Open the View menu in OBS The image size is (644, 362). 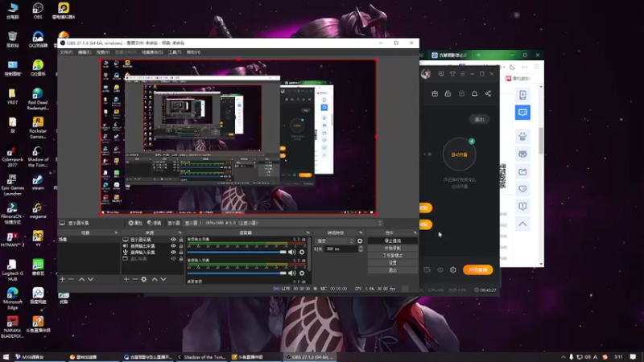click(103, 52)
